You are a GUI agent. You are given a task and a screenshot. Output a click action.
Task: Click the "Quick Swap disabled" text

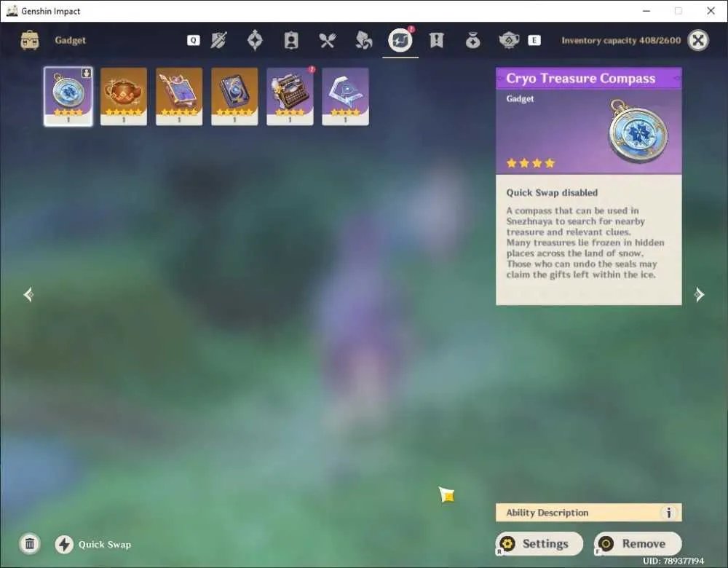coord(552,193)
